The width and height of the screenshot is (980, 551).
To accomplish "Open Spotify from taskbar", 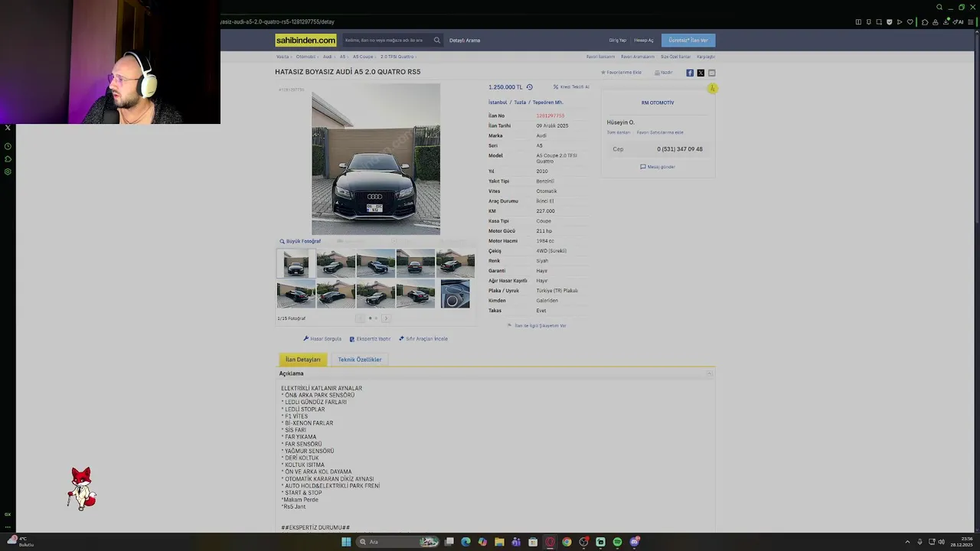I will [x=617, y=542].
